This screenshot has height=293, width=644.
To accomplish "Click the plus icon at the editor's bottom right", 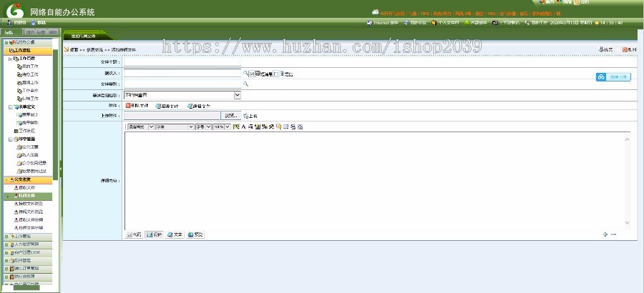I will (605, 234).
